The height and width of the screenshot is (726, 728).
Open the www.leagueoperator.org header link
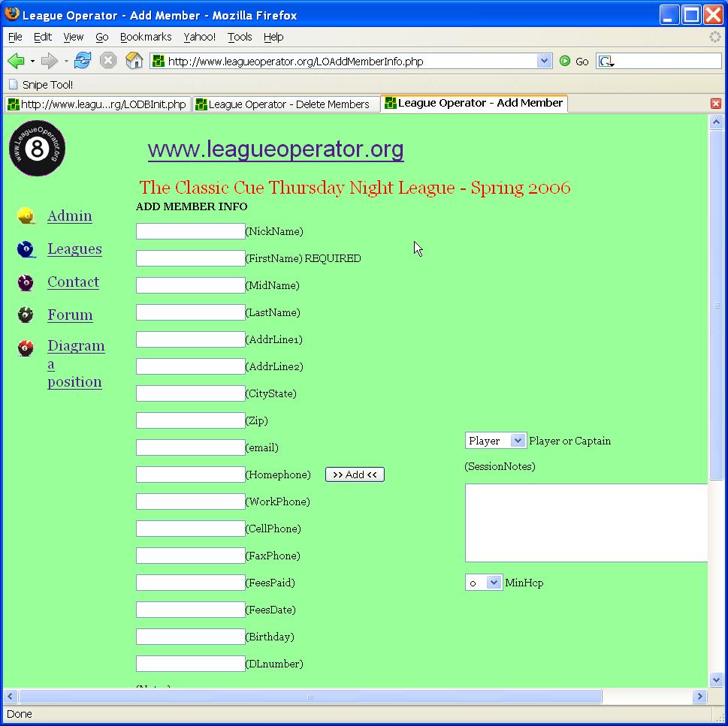pos(276,149)
